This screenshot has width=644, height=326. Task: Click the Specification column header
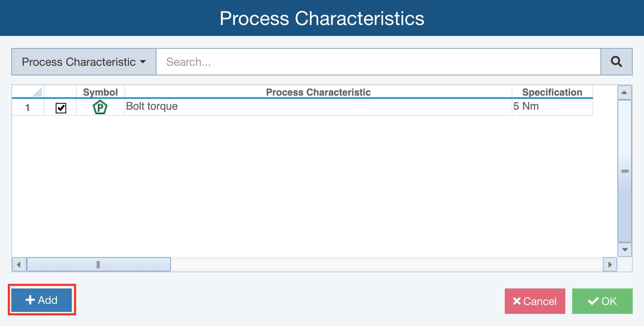click(x=552, y=92)
